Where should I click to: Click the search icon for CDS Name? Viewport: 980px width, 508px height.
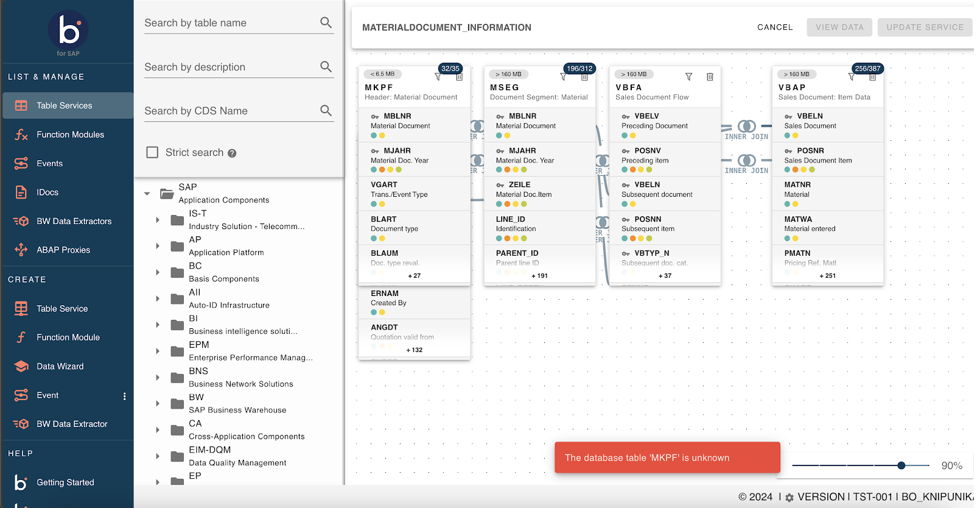click(326, 110)
